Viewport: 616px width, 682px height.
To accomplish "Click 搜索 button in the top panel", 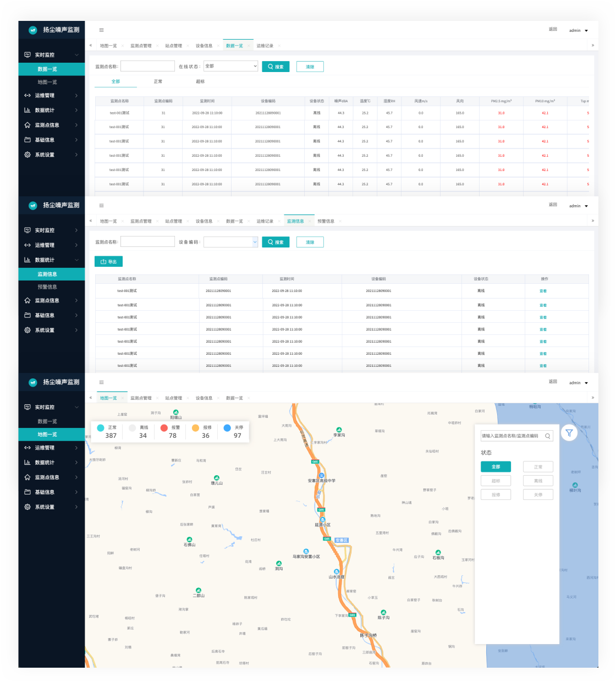I will click(x=276, y=67).
